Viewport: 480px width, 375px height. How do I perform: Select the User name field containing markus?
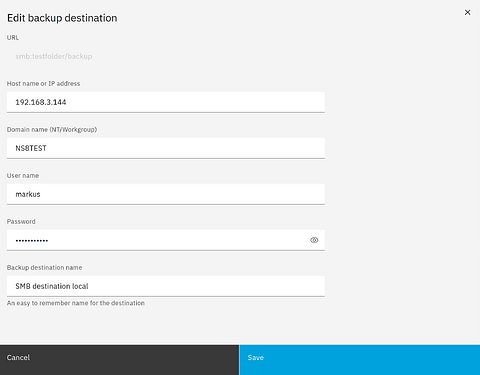[166, 194]
